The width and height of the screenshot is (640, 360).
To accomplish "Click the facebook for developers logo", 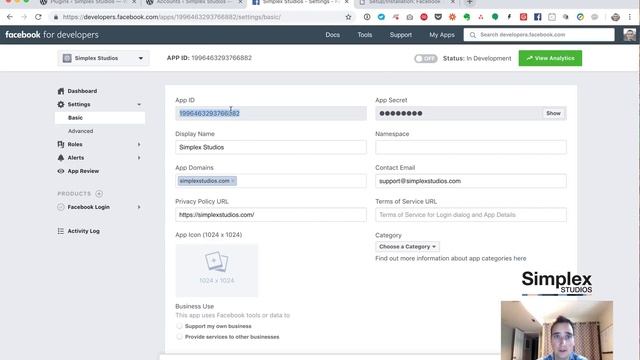I will click(x=52, y=35).
